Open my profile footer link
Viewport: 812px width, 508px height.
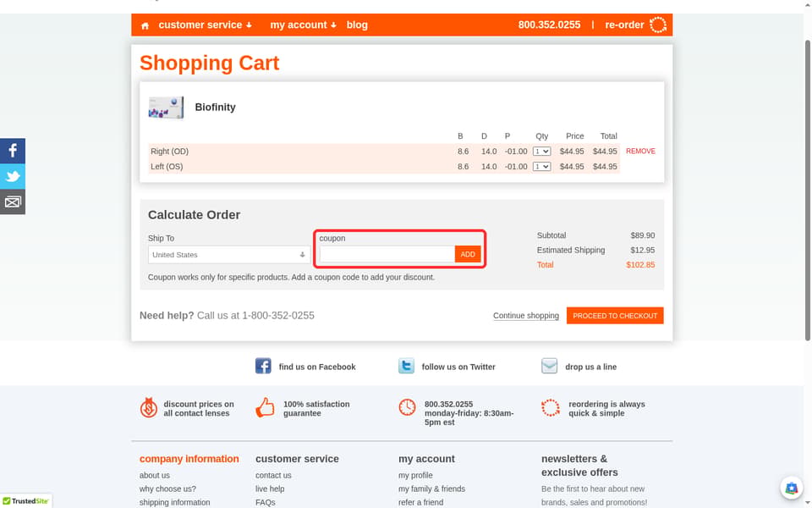[x=415, y=475]
